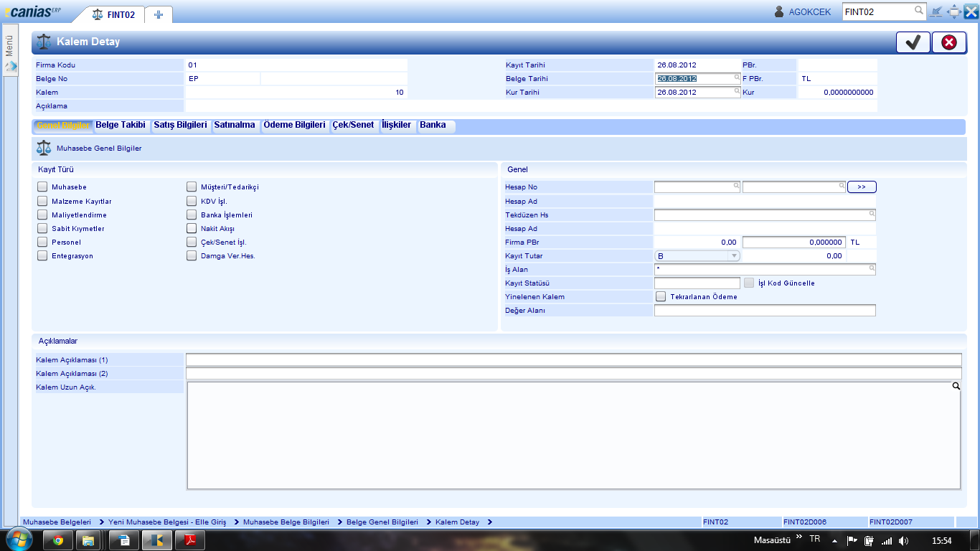Toggle Tekrarlanan Ödeme checkbox
This screenshot has width=980, height=551.
coord(661,296)
